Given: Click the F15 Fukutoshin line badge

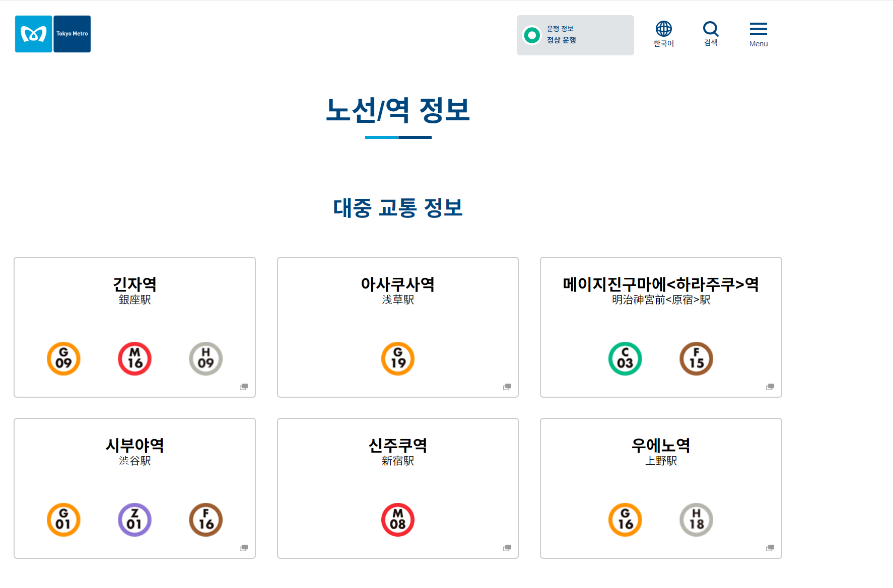Looking at the screenshot, I should pyautogui.click(x=696, y=358).
